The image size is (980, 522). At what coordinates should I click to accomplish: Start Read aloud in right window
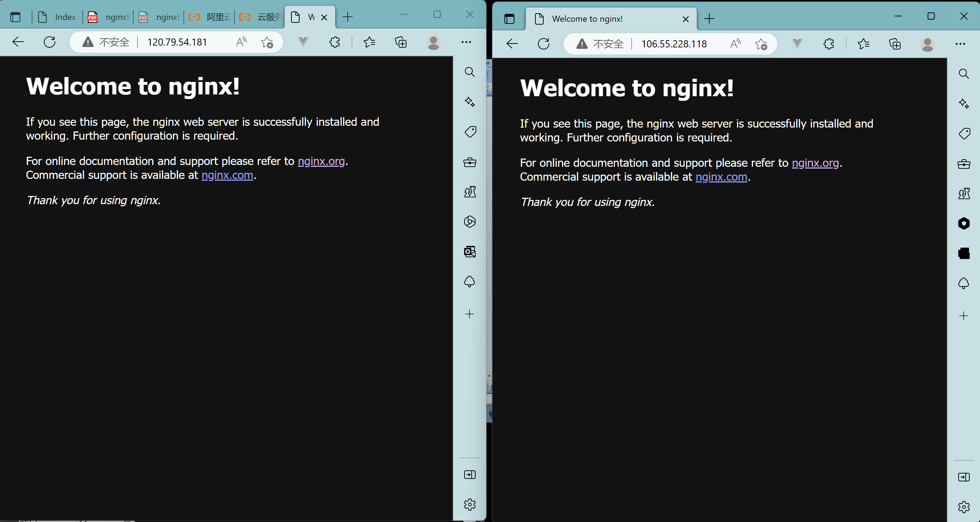735,44
